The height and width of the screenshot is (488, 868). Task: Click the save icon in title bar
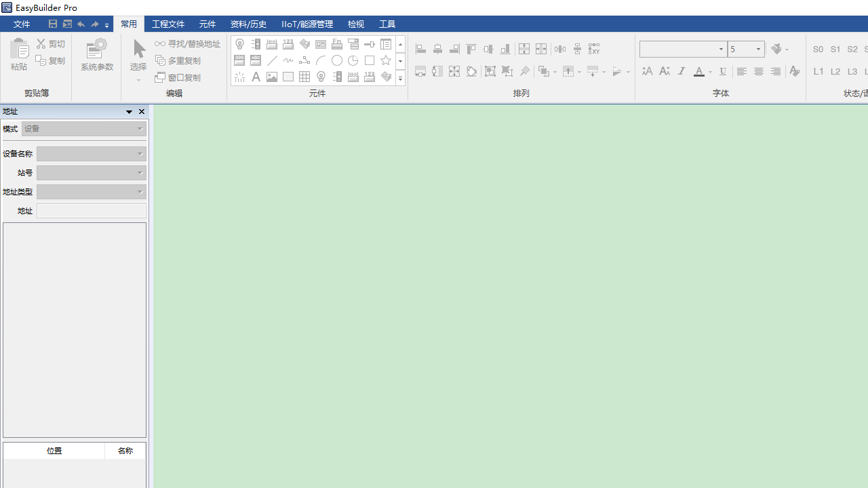(53, 24)
